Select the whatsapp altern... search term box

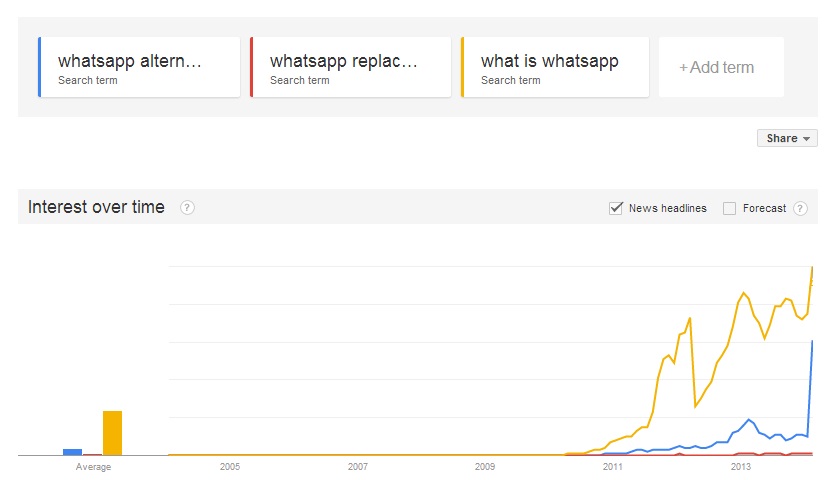coord(139,67)
